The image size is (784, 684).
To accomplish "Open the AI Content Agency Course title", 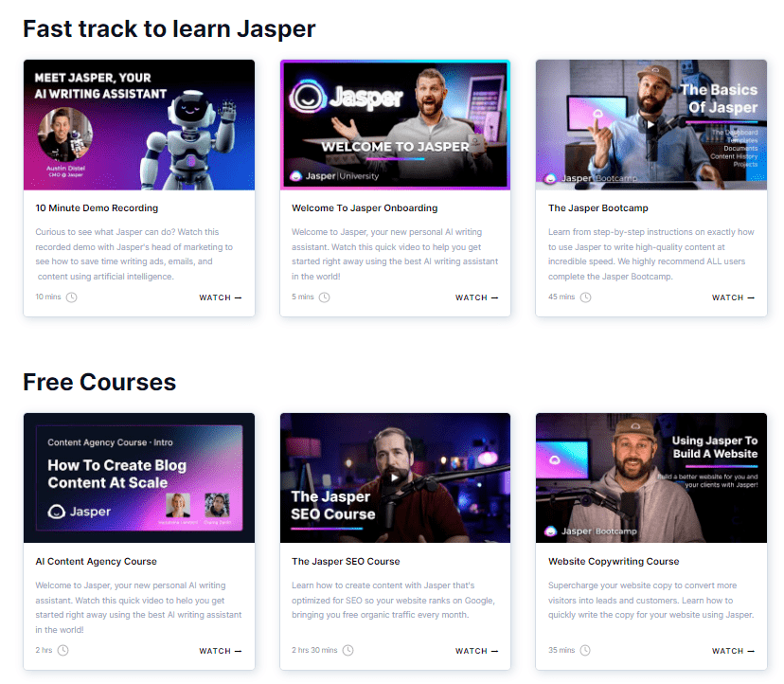I will tap(96, 562).
